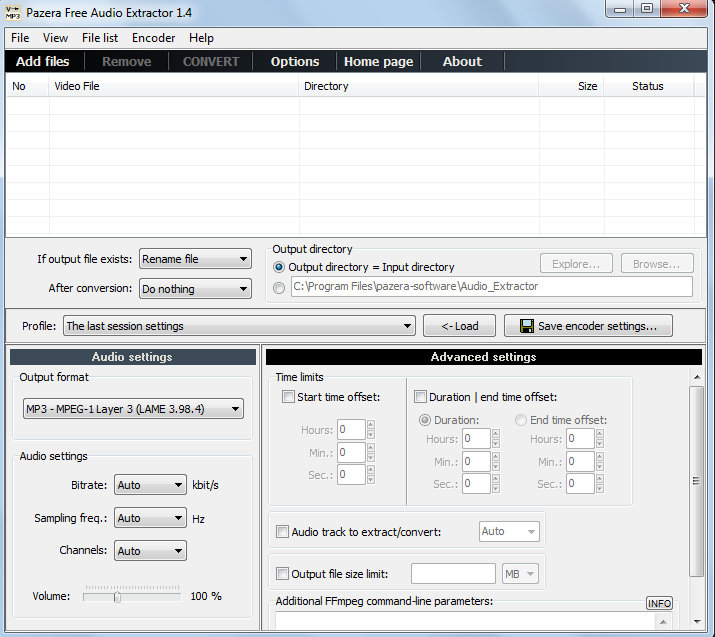Open the Audio track Auto dropdown
This screenshot has height=637, width=715.
coord(509,532)
